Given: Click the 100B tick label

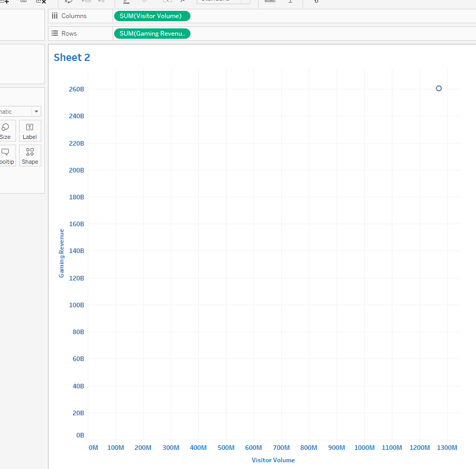Looking at the screenshot, I should (x=76, y=305).
